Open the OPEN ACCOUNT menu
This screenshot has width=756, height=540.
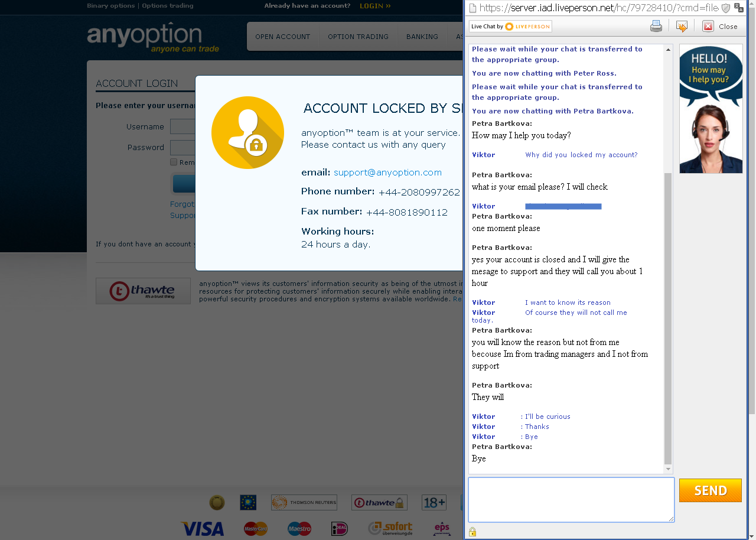tap(282, 37)
